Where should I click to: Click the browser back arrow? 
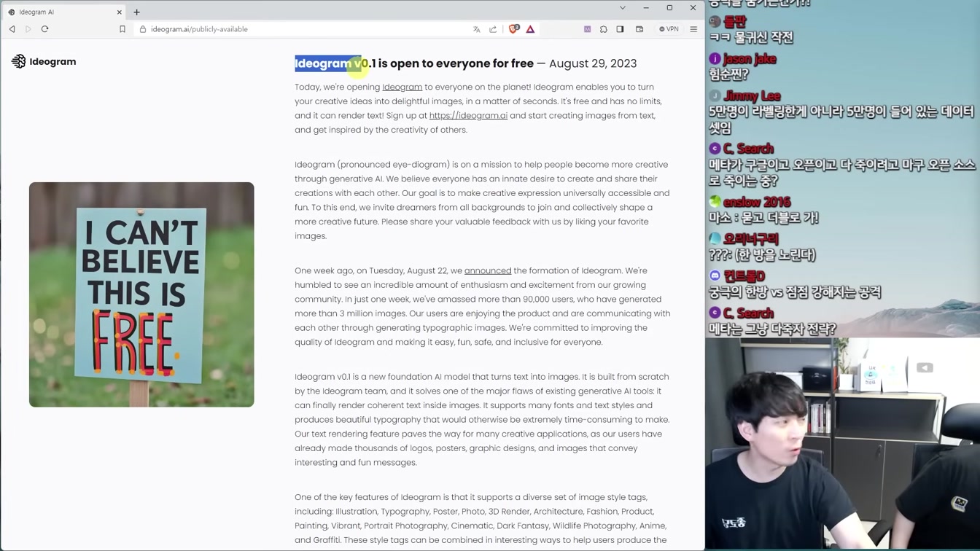point(12,29)
